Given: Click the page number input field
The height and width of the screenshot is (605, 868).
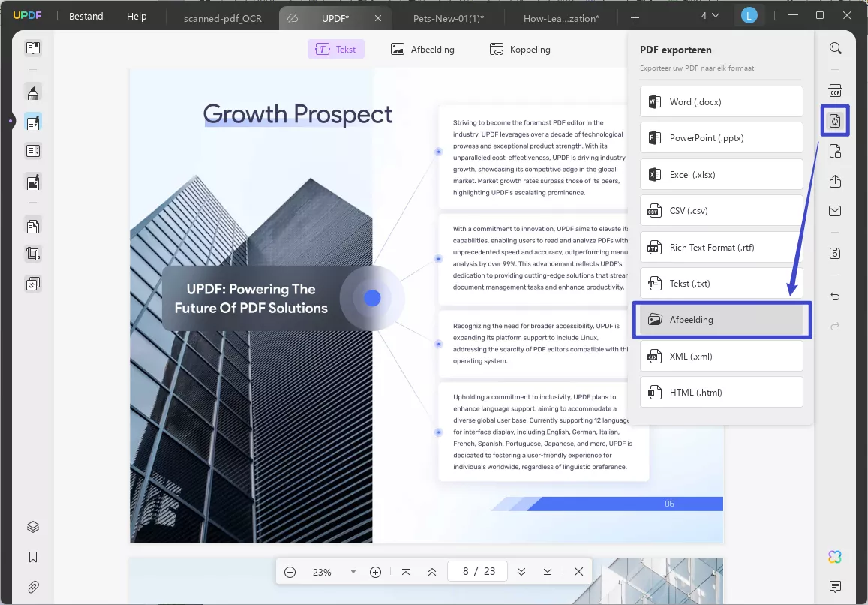Looking at the screenshot, I should pyautogui.click(x=477, y=571).
